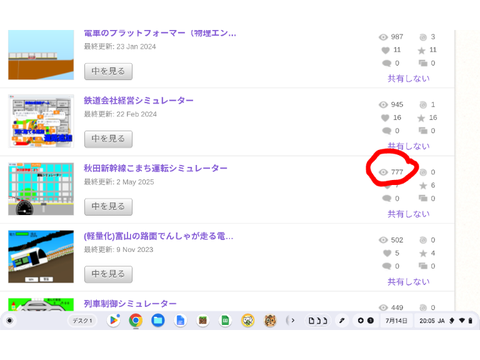This screenshot has height=360, width=480.
Task: Open Google Chrome from the shelf
Action: (x=136, y=321)
